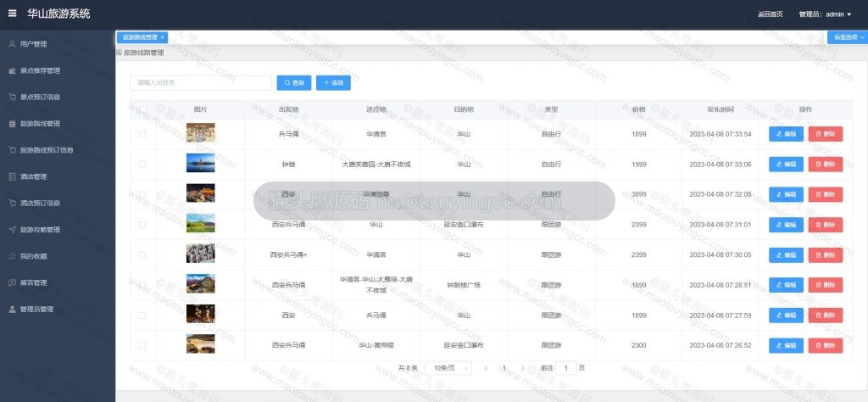868x402 pixels.
Task: Edit the route published 07:27:59
Action: coord(786,315)
